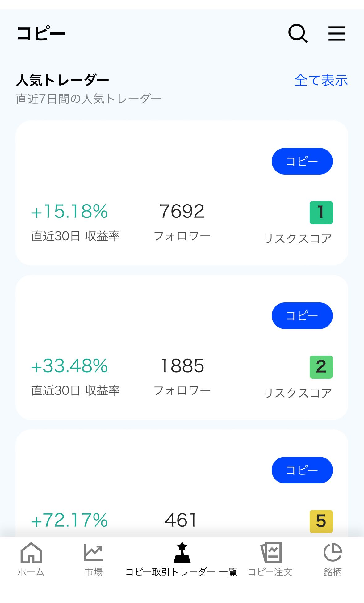Click the green risk score 2 badge
The image size is (364, 603).
point(321,367)
